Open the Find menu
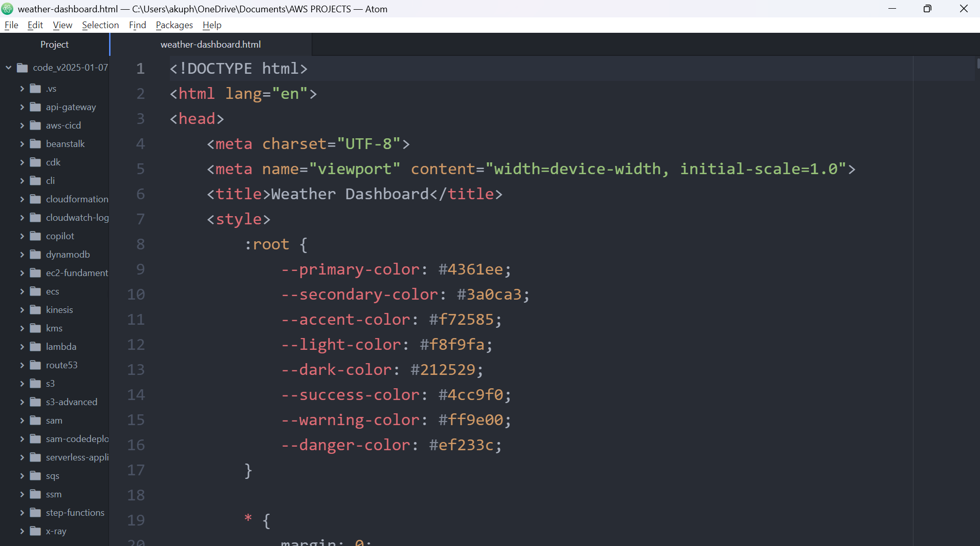This screenshot has height=546, width=980. [137, 25]
